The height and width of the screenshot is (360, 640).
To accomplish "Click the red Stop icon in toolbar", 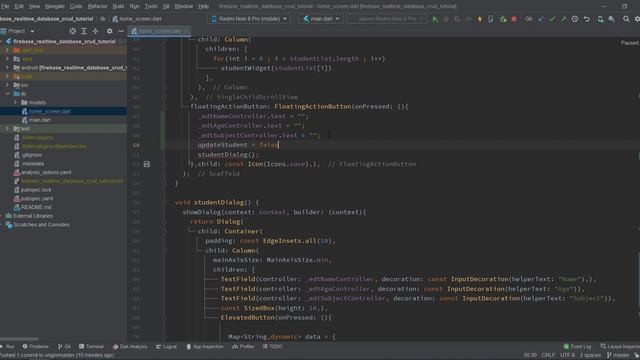I will pyautogui.click(x=514, y=19).
